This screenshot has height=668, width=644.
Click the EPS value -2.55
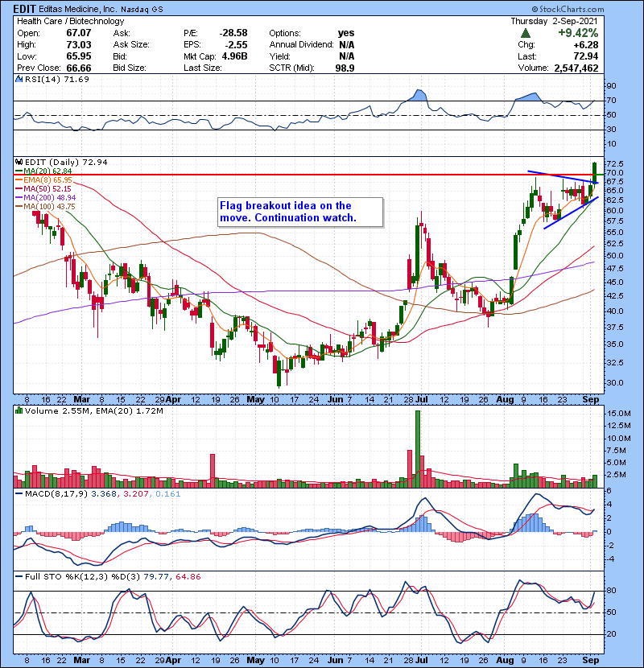tap(237, 44)
